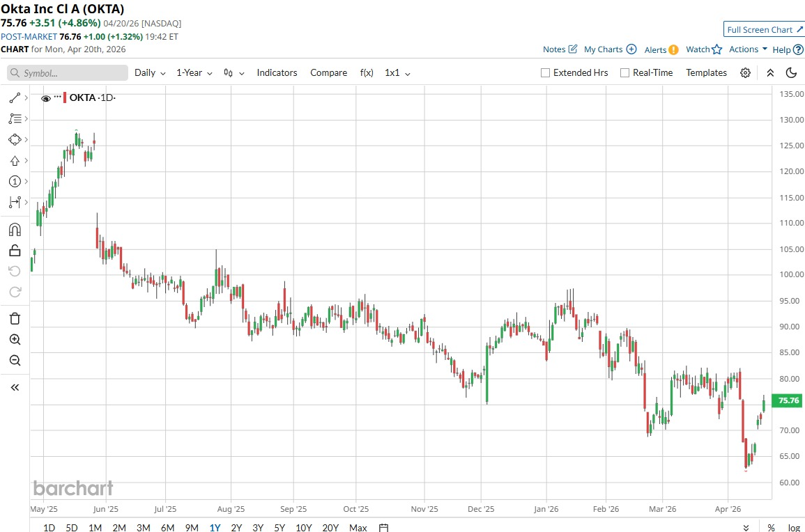This screenshot has height=532, width=805.
Task: Select the 1D range tab
Action: 49,527
